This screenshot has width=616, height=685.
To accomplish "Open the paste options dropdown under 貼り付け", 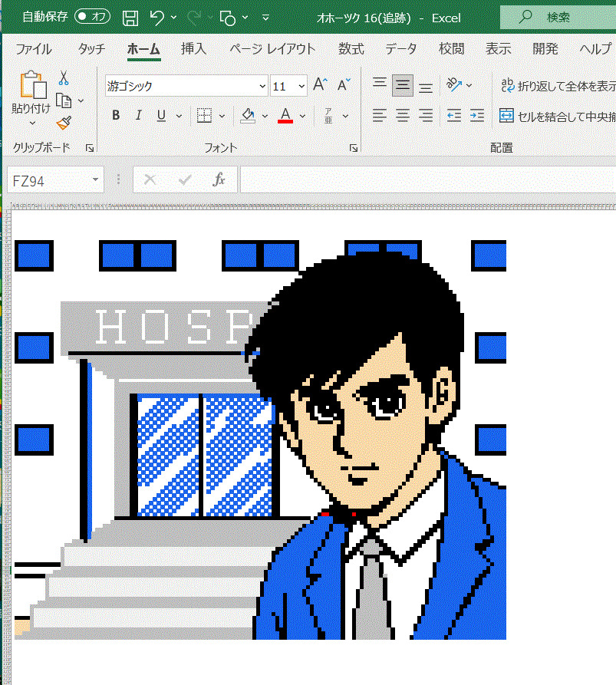I will click(x=32, y=123).
